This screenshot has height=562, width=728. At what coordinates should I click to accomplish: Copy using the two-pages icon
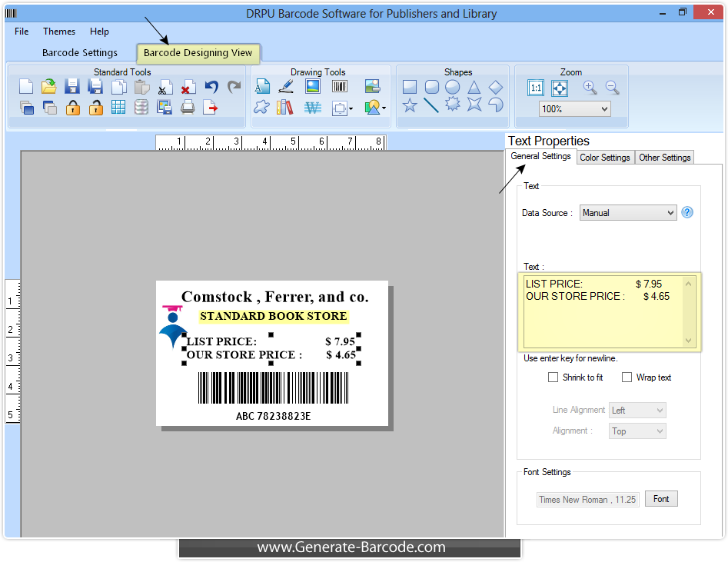(x=119, y=87)
